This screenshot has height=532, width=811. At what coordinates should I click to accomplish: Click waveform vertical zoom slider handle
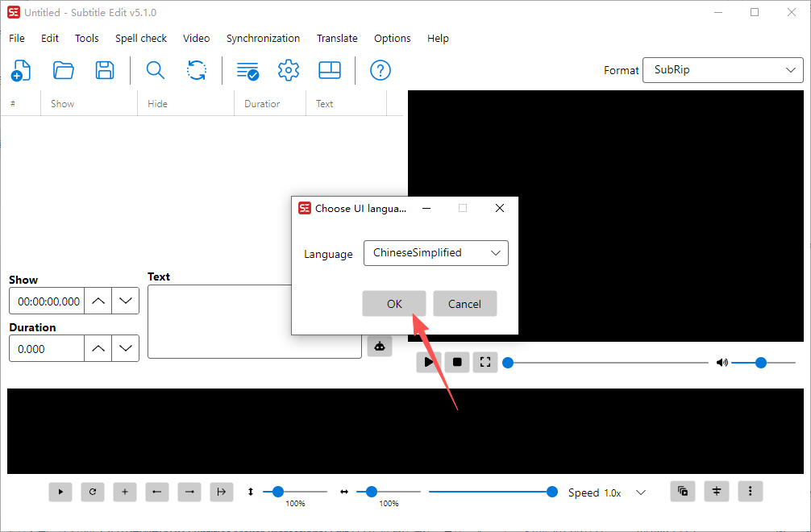pyautogui.click(x=278, y=491)
